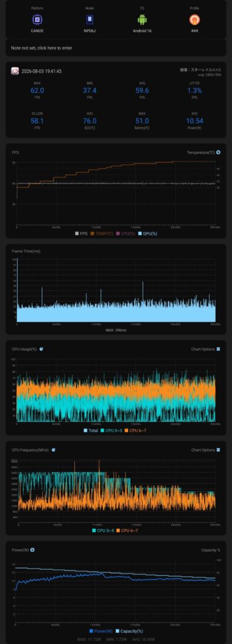Click the CANOE platform label
Viewport: 232px width, 644px height.
click(37, 31)
